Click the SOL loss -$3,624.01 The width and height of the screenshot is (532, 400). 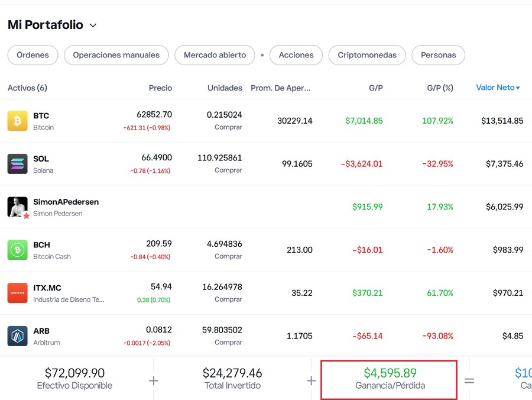362,164
